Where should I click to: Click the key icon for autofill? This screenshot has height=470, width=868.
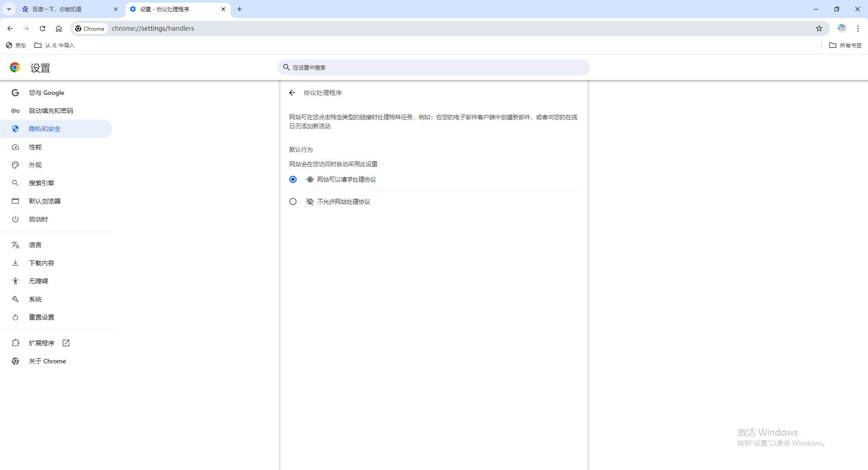click(x=15, y=111)
